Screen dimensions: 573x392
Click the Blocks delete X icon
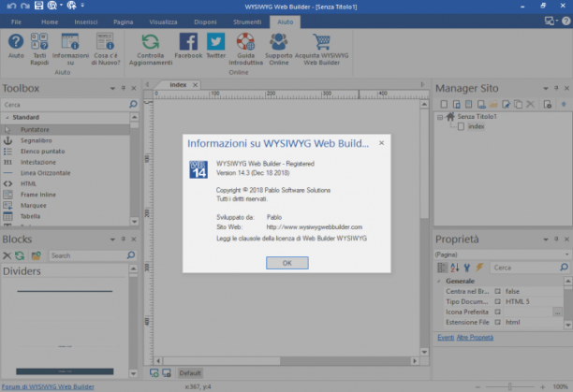click(7, 255)
